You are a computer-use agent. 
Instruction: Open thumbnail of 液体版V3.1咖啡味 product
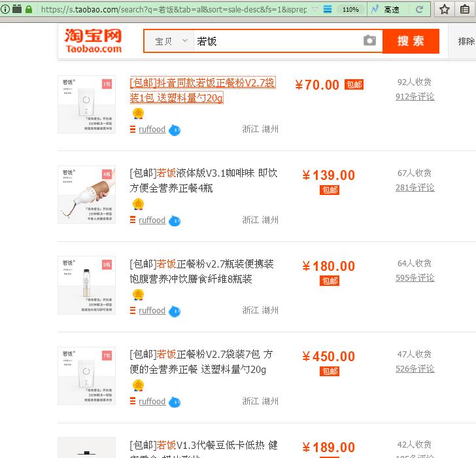click(87, 195)
